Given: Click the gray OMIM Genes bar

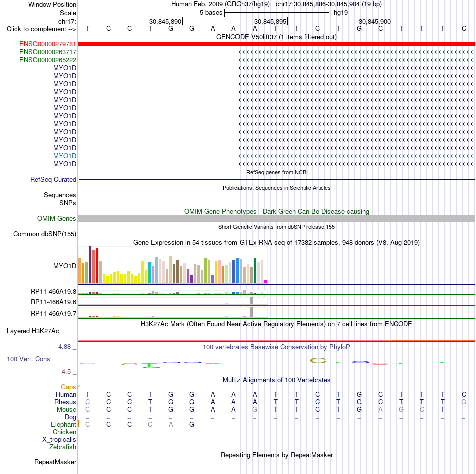Looking at the screenshot, I should point(277,218).
